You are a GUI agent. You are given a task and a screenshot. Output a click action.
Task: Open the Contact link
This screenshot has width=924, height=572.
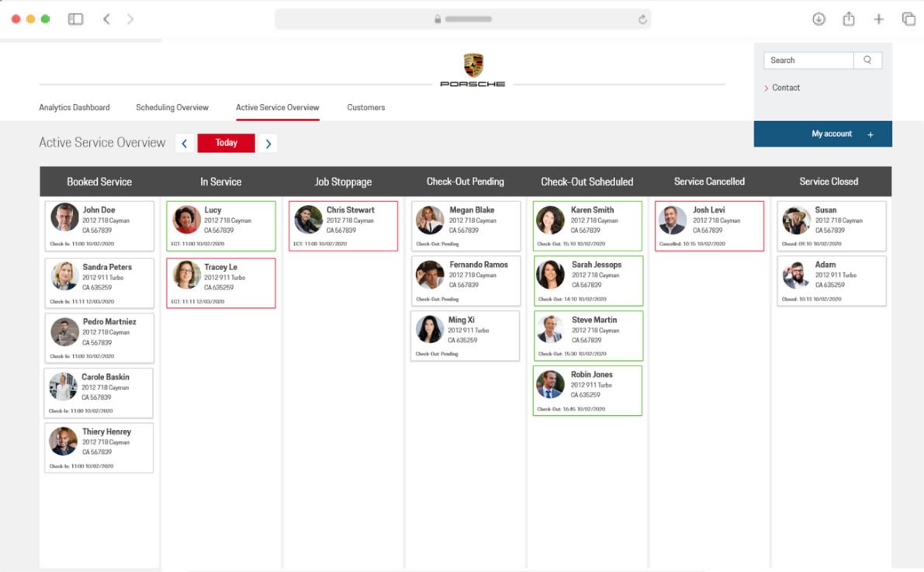(786, 88)
